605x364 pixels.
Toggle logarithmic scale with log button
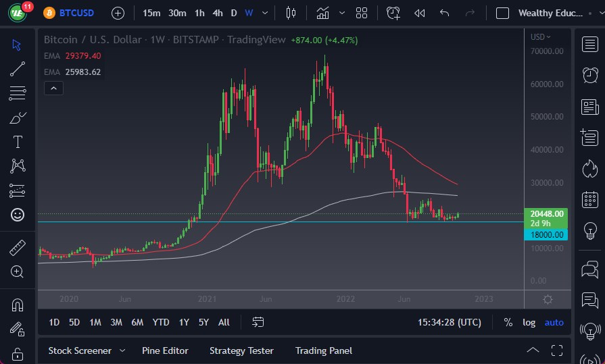[529, 322]
